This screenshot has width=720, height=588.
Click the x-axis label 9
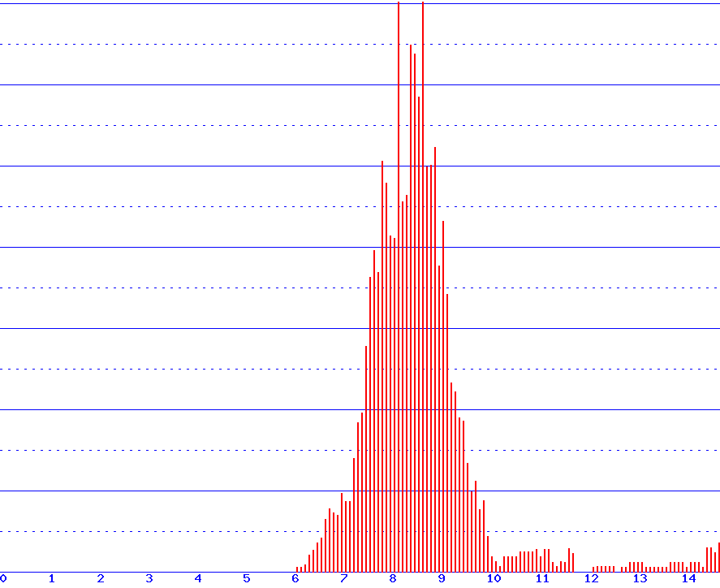point(442,578)
